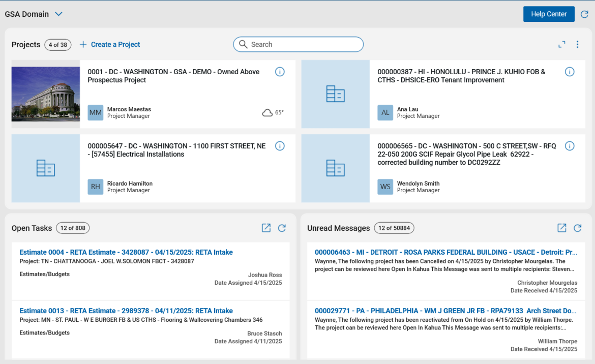Click the search magnifier in Projects
The height and width of the screenshot is (364, 595).
tap(243, 44)
